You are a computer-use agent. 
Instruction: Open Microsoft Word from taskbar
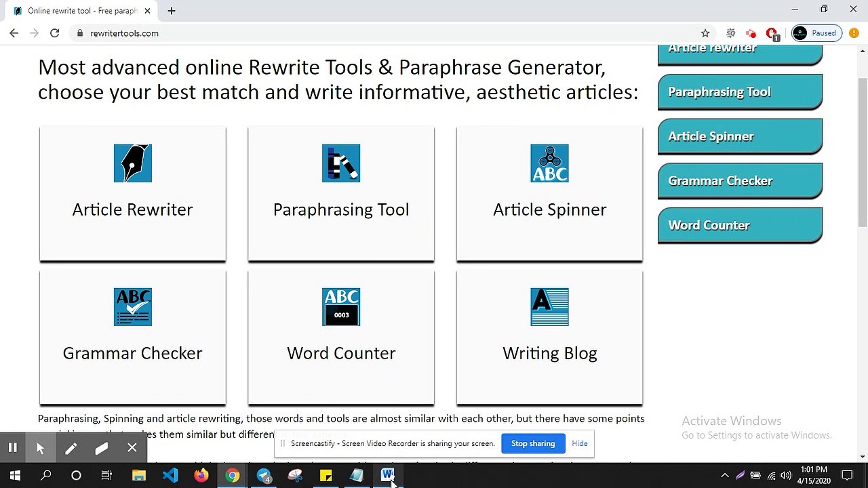click(x=388, y=475)
